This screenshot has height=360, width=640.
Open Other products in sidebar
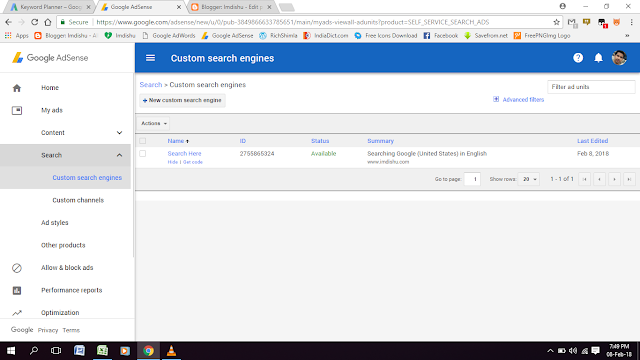pos(63,245)
